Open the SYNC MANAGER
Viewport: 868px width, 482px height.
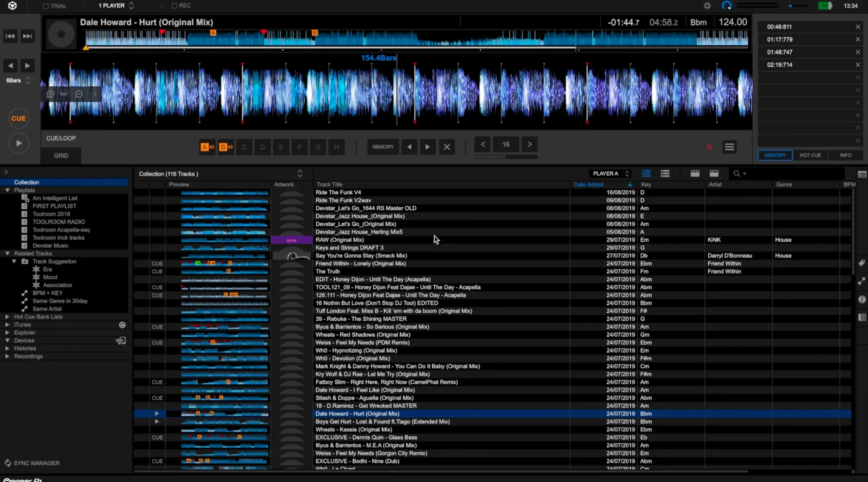pyautogui.click(x=32, y=463)
